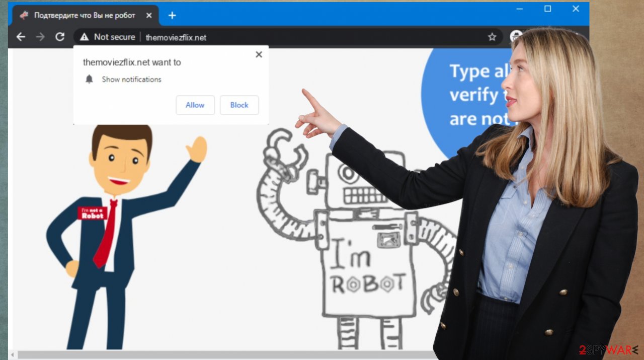Close the Chrome browser window
The height and width of the screenshot is (360, 644).
click(x=576, y=9)
